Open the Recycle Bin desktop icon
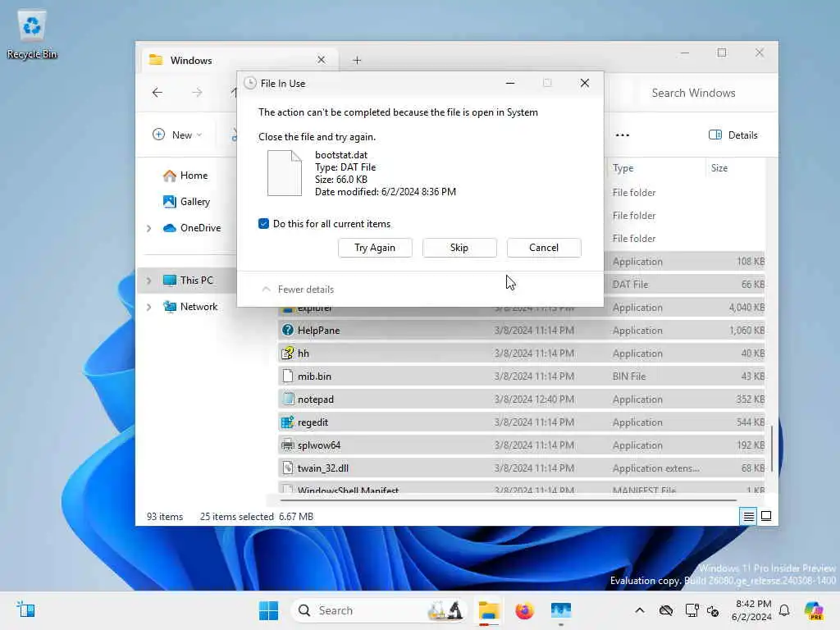 [x=32, y=34]
